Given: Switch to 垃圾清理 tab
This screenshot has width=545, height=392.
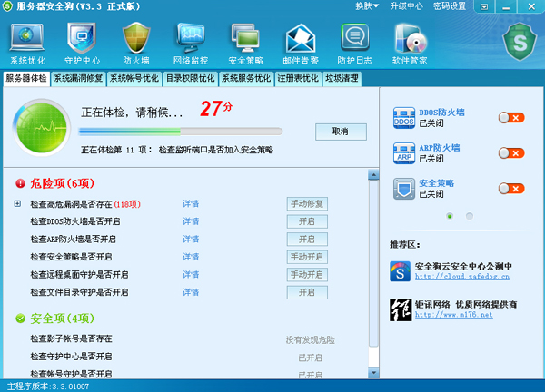Looking at the screenshot, I should [x=342, y=78].
